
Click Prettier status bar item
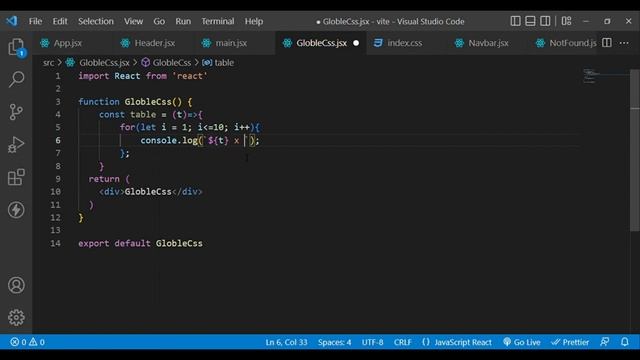(570, 342)
